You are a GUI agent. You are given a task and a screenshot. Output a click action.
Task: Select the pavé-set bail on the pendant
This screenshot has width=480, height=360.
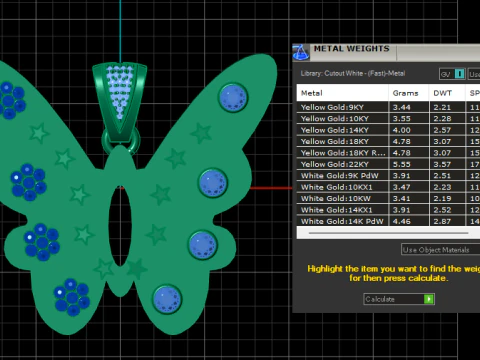pos(120,102)
